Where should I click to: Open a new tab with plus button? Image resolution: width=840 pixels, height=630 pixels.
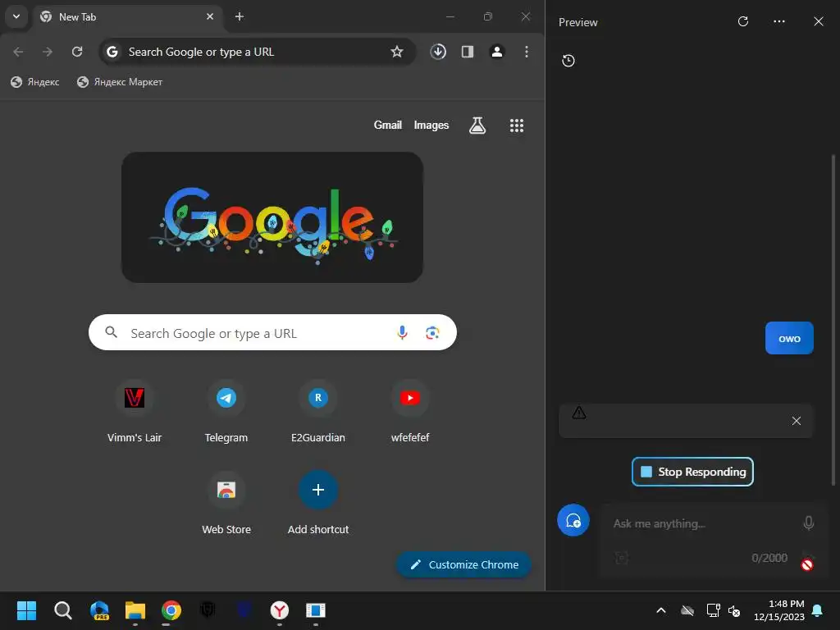240,16
